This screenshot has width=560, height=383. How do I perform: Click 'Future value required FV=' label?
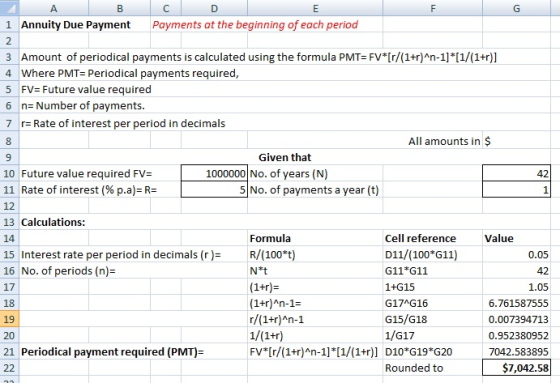coord(86,174)
